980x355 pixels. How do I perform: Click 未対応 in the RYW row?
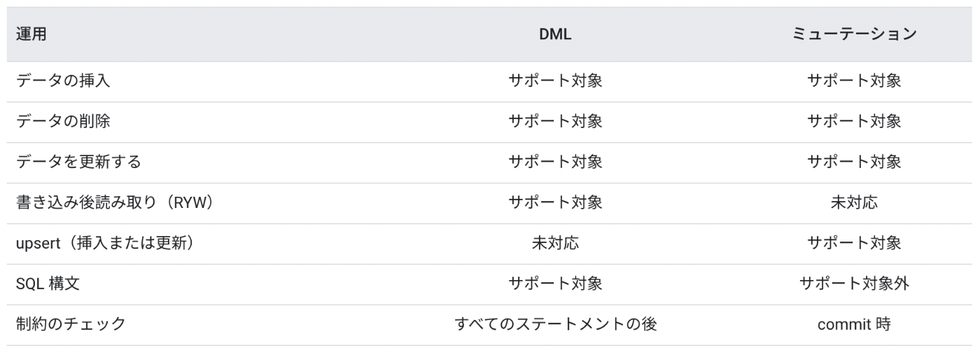854,203
